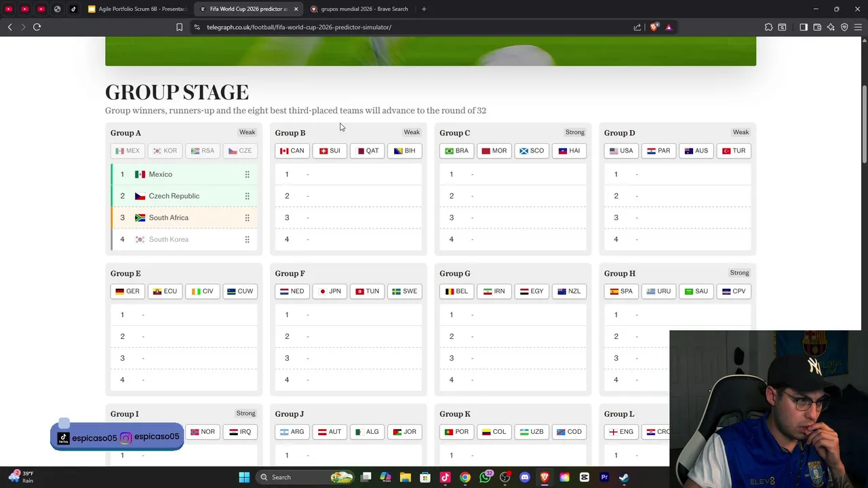
Task: Select SCO team chip in Group C
Action: click(x=532, y=150)
